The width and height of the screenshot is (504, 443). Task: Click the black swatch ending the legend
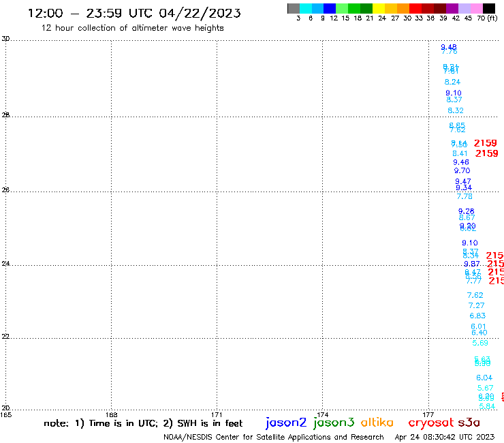(x=488, y=8)
